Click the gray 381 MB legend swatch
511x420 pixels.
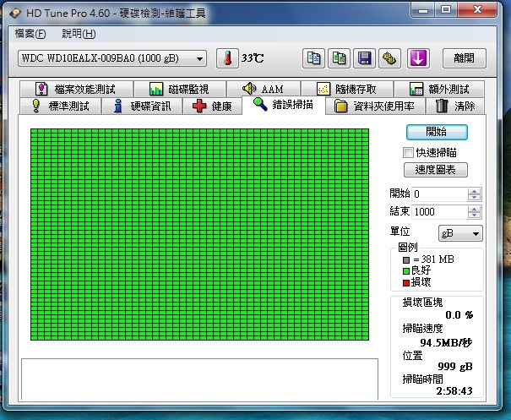click(406, 260)
